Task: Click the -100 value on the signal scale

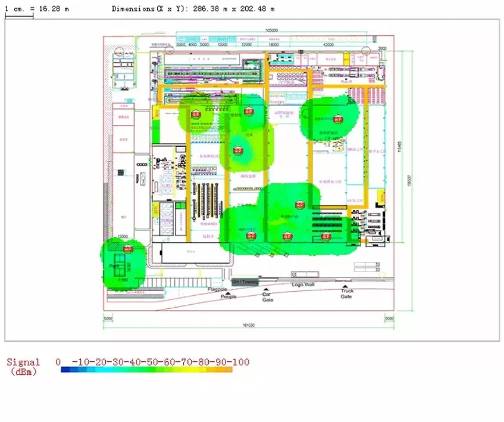Action: (241, 362)
